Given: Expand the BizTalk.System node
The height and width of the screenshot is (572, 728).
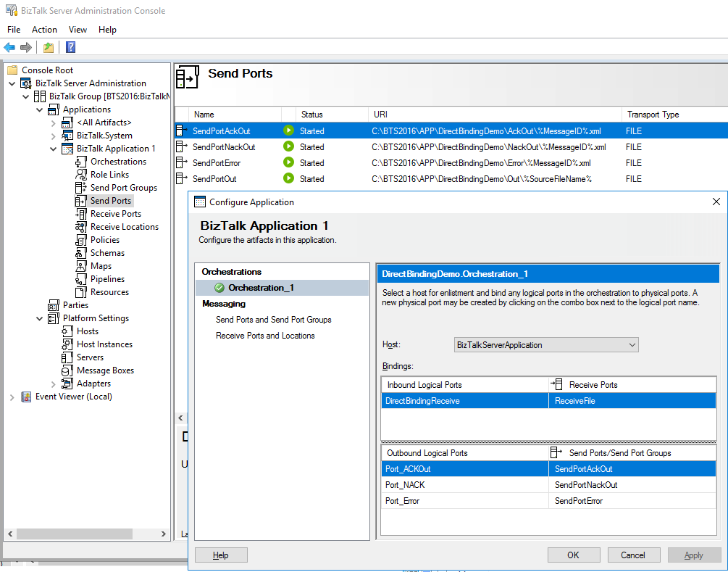Looking at the screenshot, I should (54, 136).
